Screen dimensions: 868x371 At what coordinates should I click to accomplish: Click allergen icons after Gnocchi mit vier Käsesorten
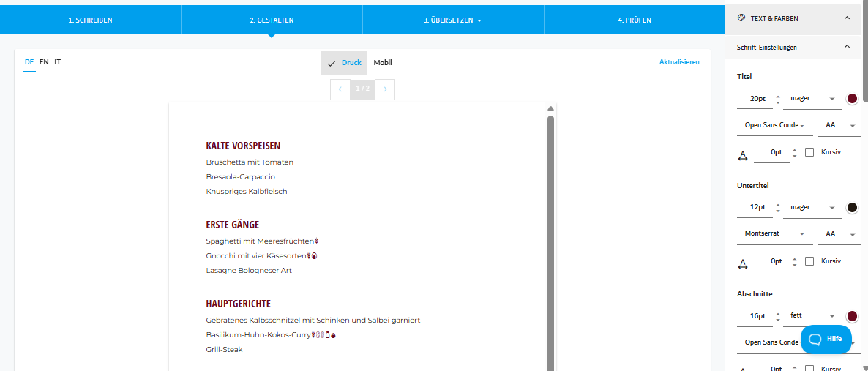[x=312, y=256]
